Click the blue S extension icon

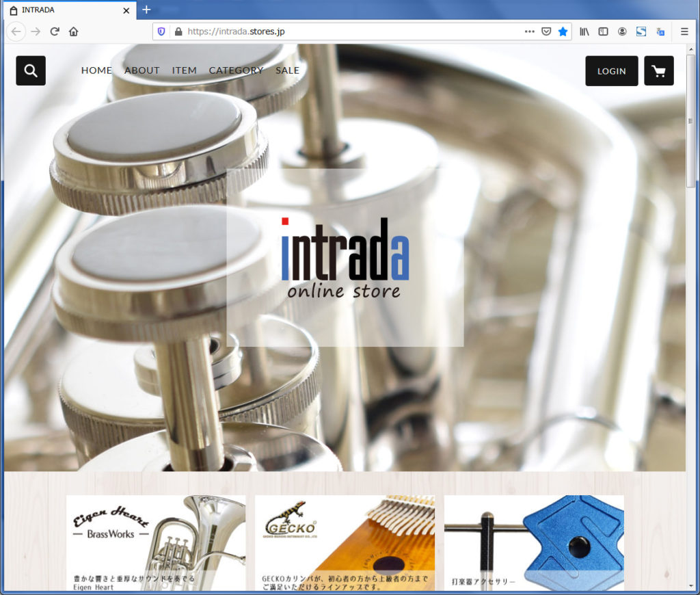641,31
